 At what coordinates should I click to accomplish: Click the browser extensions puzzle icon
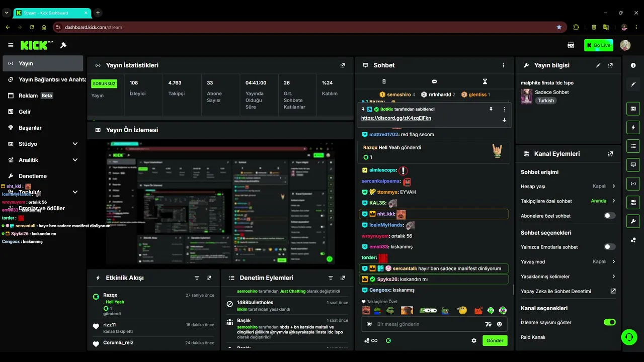coord(576,27)
